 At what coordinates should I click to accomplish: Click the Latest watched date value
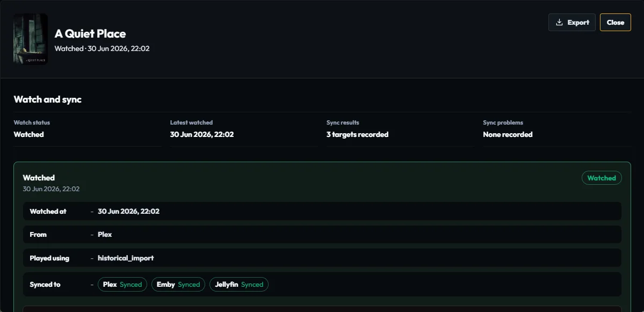click(202, 134)
